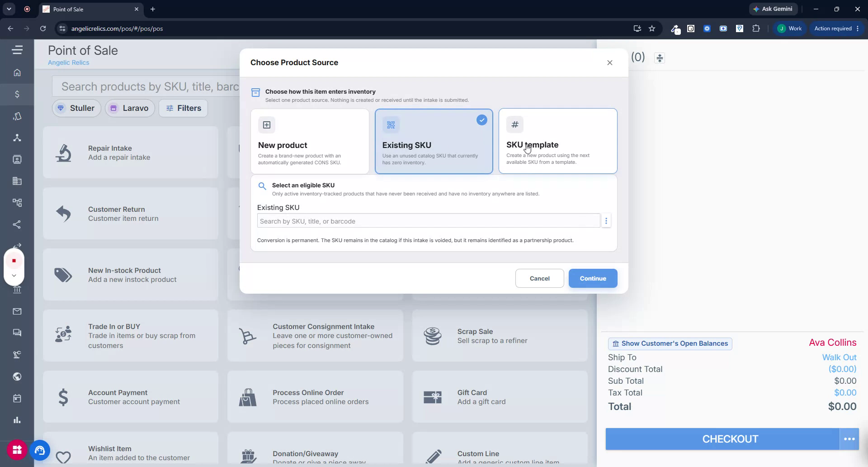Image resolution: width=868 pixels, height=467 pixels.
Task: Click the Existing SKU search field
Action: click(x=429, y=221)
